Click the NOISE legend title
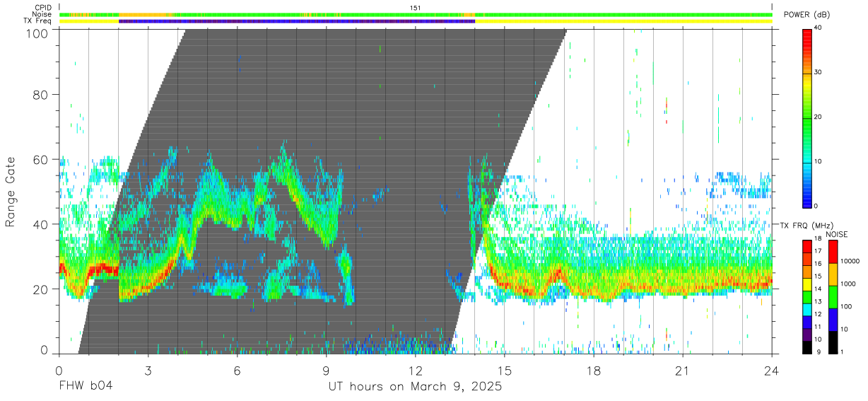868x401 pixels. coord(836,233)
